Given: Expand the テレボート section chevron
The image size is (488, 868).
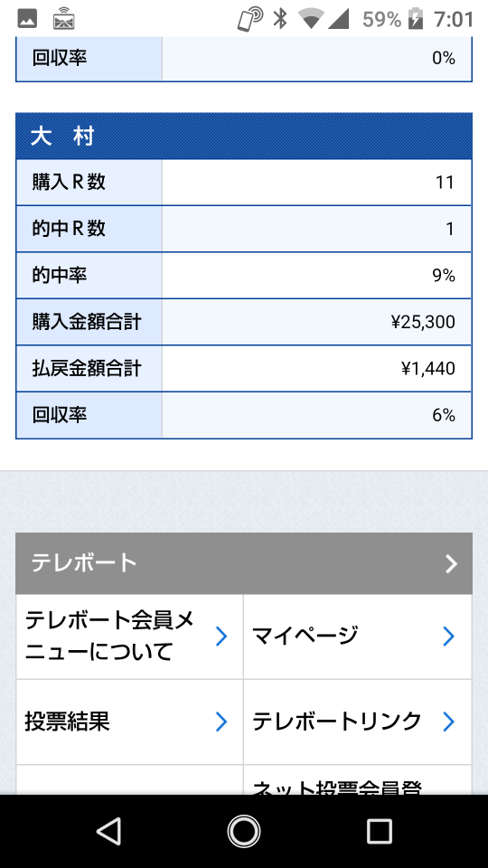Looking at the screenshot, I should coord(452,564).
